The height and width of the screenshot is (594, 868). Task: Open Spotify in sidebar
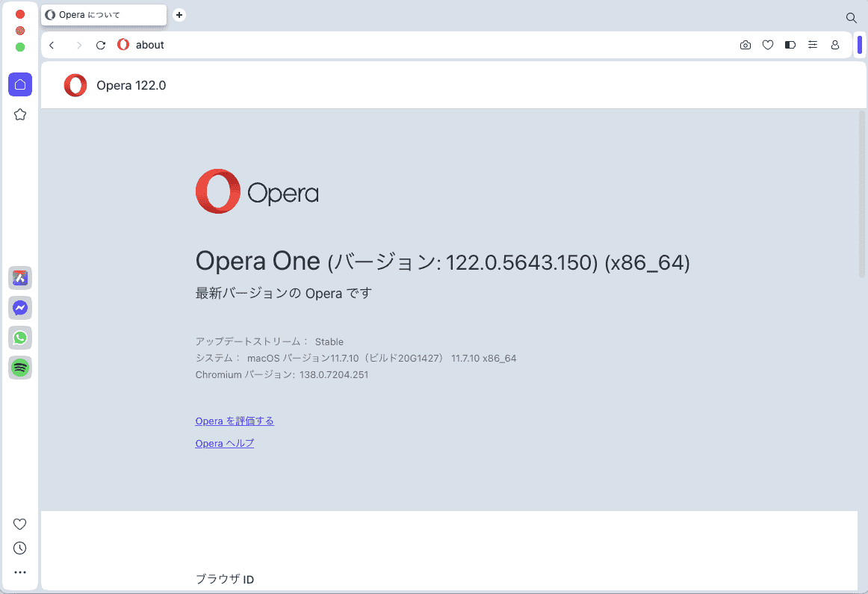(20, 368)
